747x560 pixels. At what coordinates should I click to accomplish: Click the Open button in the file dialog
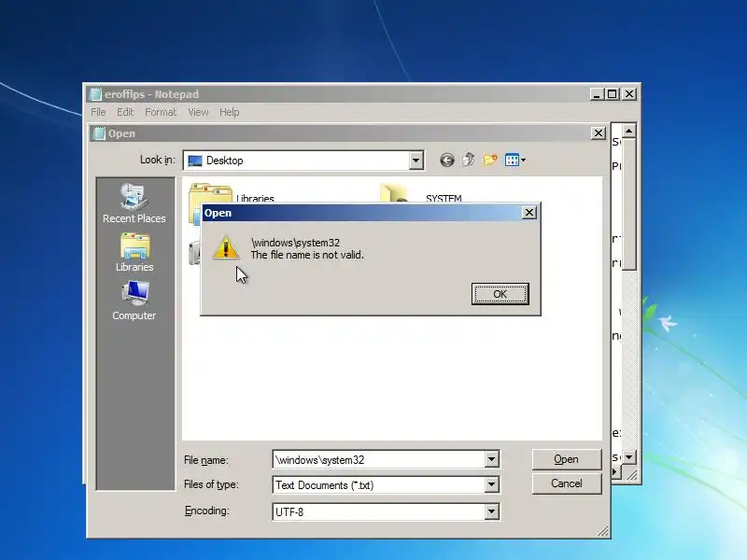567,459
